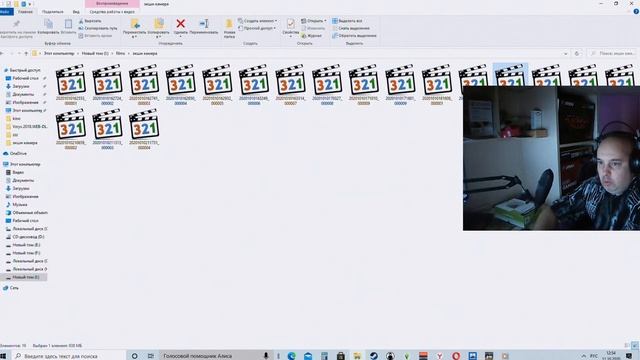Switch to the Share (Поделиться) tab
640x360 pixels.
coord(53,12)
